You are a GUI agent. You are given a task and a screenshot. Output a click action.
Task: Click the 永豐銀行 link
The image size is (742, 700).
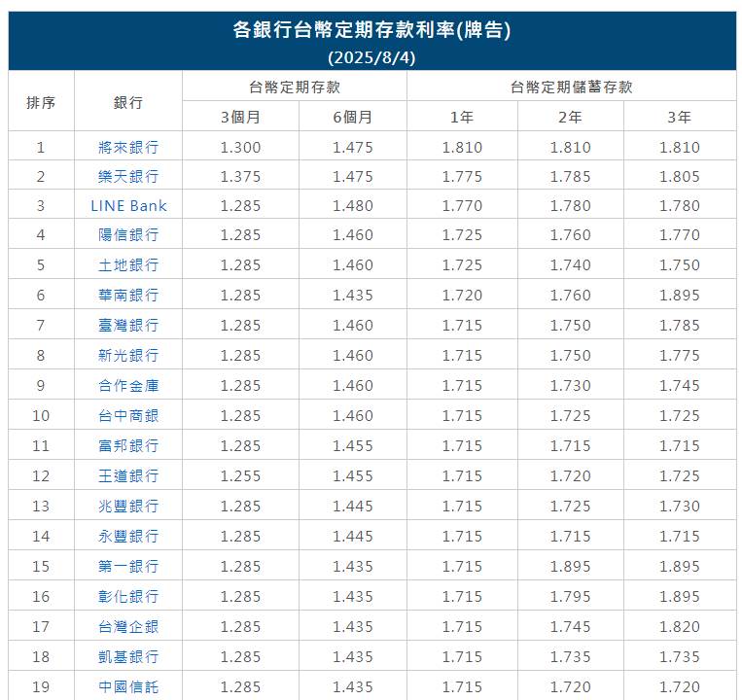pos(128,537)
